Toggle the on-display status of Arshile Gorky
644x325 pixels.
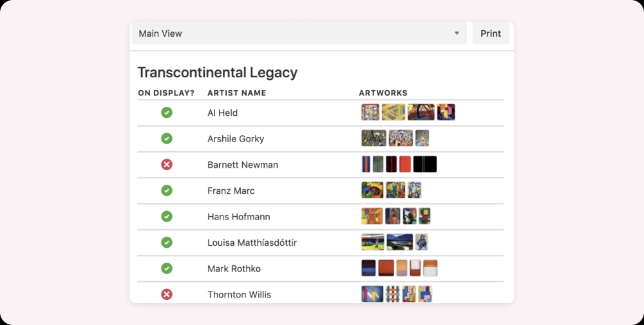click(167, 139)
